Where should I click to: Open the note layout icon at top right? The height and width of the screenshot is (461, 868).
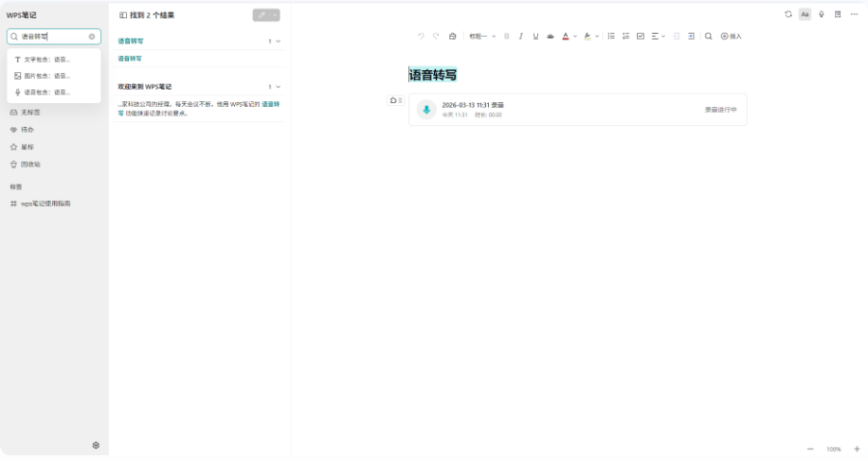(x=838, y=14)
